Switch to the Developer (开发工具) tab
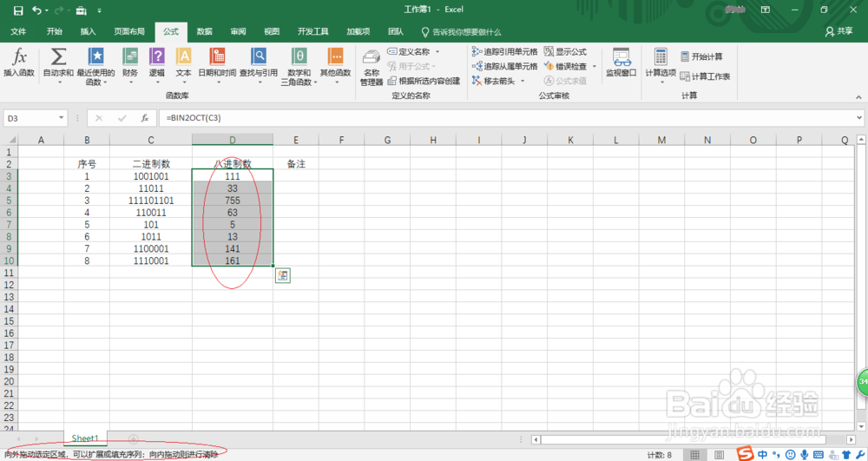Image resolution: width=868 pixels, height=461 pixels. [x=312, y=31]
